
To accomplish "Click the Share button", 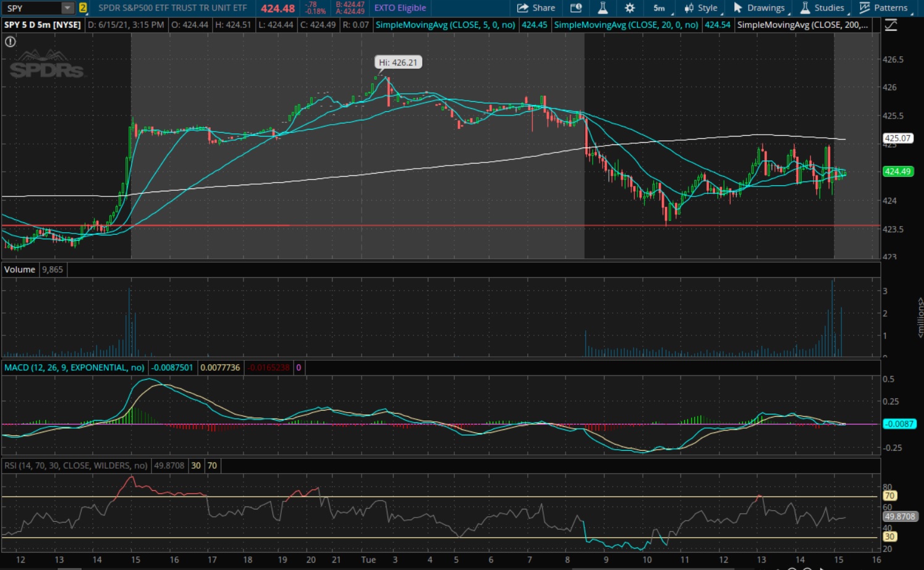I will click(536, 8).
